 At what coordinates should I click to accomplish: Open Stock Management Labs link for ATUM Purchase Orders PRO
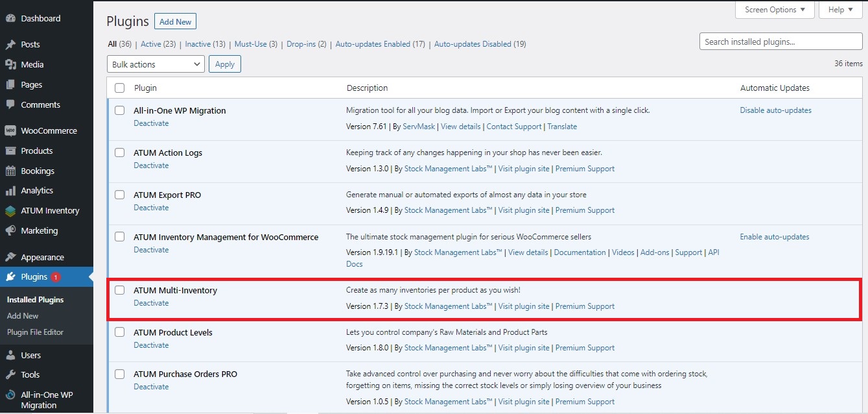click(x=449, y=402)
